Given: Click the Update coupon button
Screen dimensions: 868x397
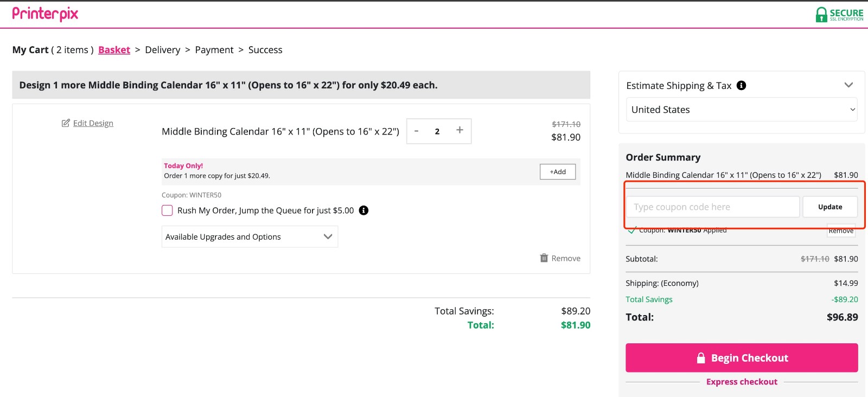Looking at the screenshot, I should point(830,207).
